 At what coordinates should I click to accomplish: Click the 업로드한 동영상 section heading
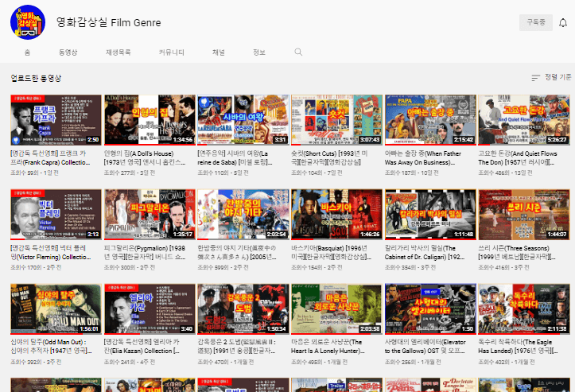pyautogui.click(x=36, y=78)
